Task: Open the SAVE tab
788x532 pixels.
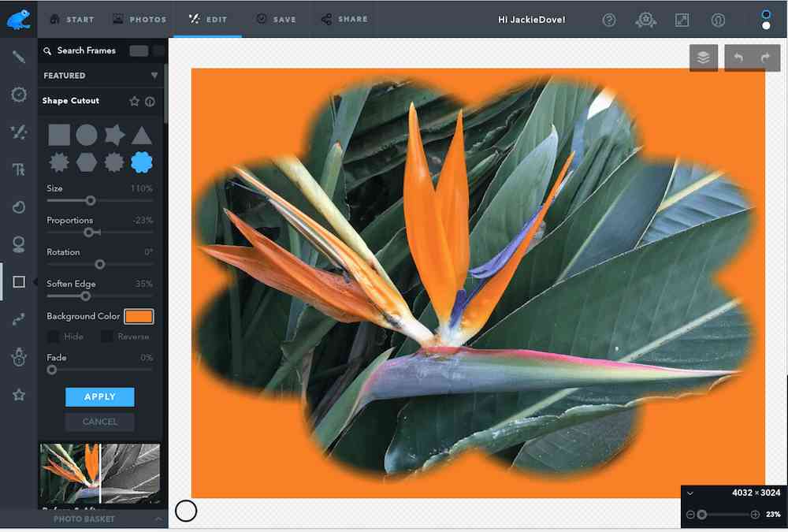Action: (276, 20)
